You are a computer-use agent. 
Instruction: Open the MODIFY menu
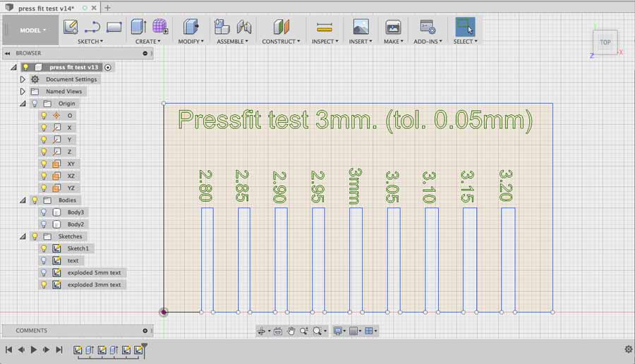coord(190,42)
